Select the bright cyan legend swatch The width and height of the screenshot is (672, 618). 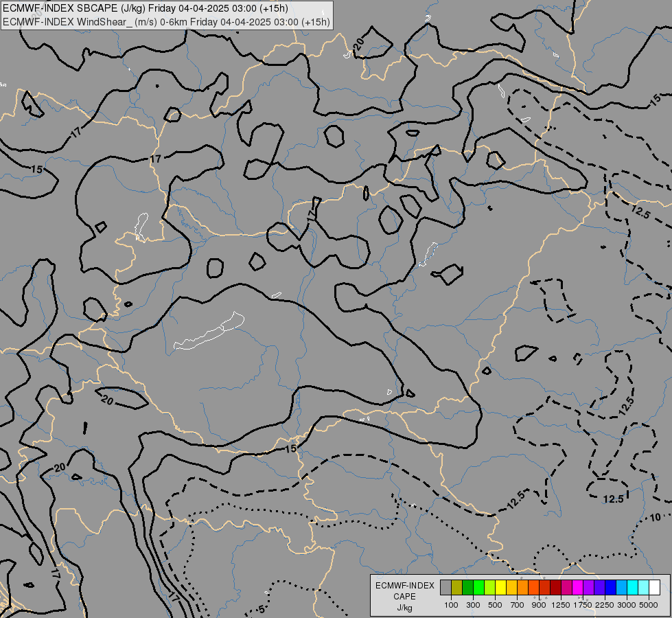tap(633, 587)
